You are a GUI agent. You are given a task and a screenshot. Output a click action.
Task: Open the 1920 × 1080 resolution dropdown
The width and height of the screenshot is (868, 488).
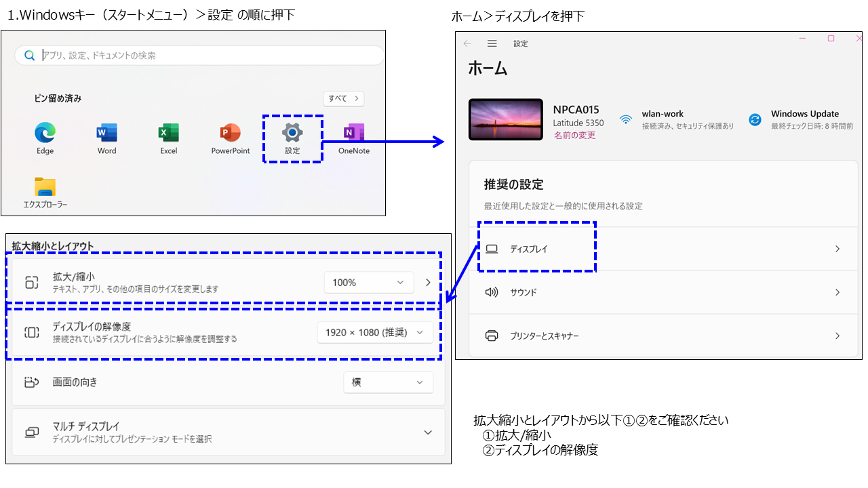coord(374,332)
